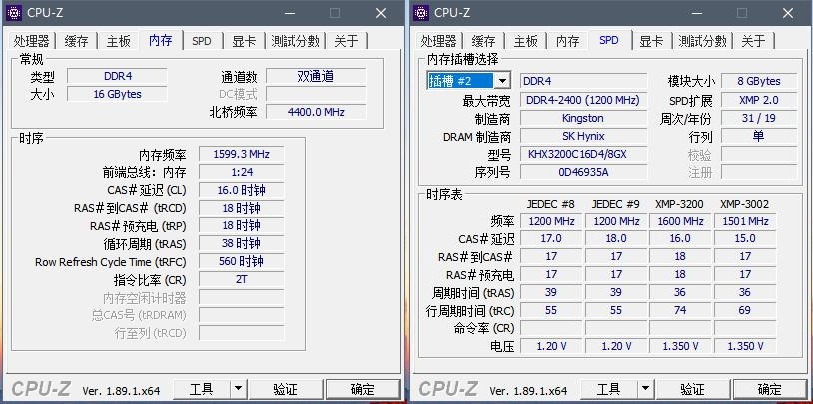Viewport: 813px width, 404px height.
Task: Open 显卡 tab in left CPU-Z window
Action: (x=244, y=41)
